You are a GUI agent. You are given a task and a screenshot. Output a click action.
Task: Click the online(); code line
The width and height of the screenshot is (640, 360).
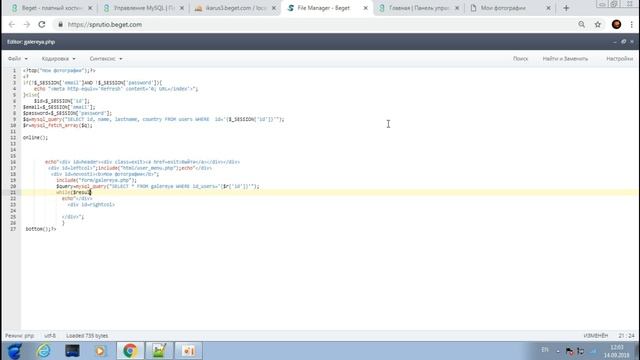tap(35, 138)
